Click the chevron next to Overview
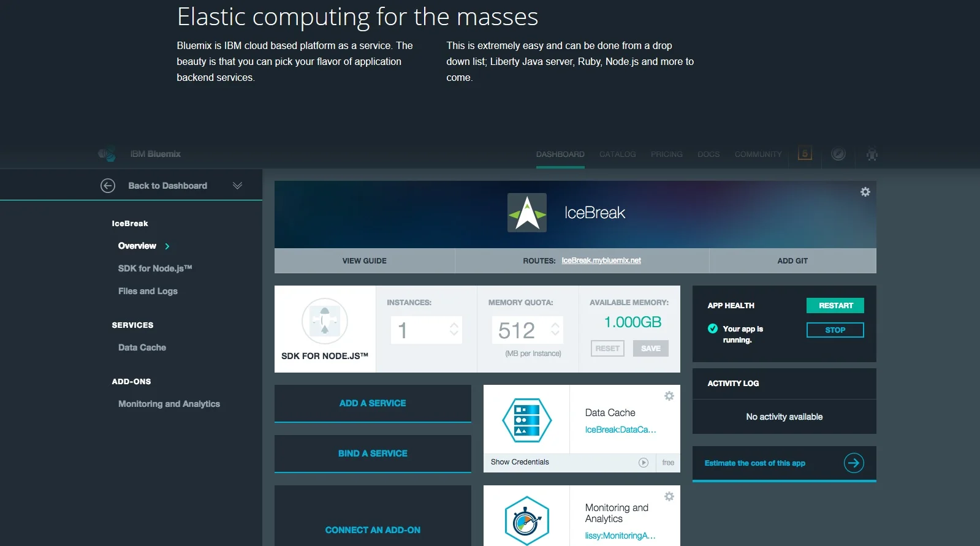The height and width of the screenshot is (546, 980). 167,246
